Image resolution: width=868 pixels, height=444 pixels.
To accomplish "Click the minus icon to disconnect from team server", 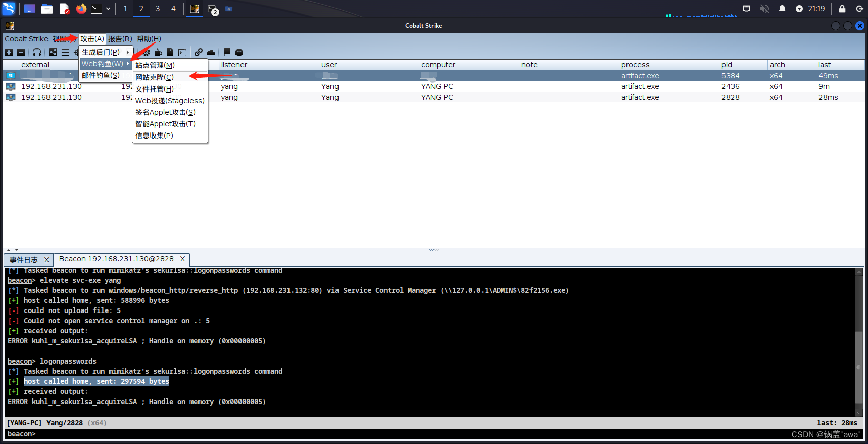I will coord(21,52).
